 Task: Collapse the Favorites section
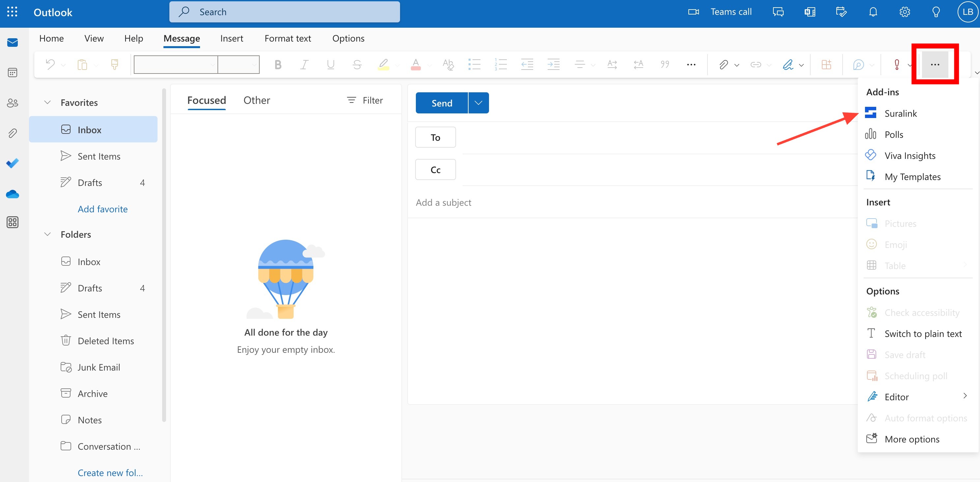[47, 103]
